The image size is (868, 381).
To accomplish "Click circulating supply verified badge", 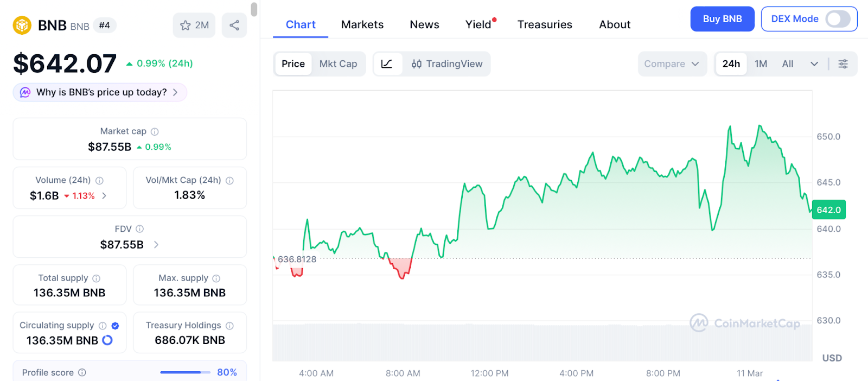I will point(115,326).
